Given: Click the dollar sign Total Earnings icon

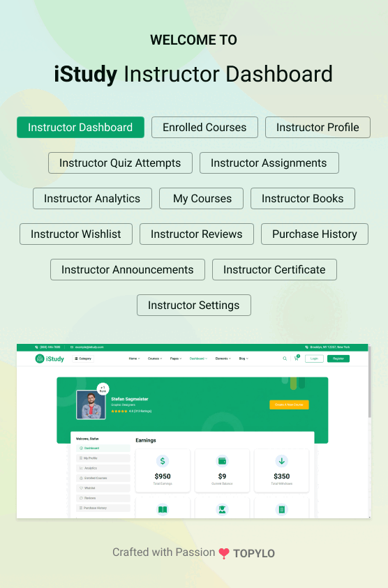Looking at the screenshot, I should (x=163, y=461).
